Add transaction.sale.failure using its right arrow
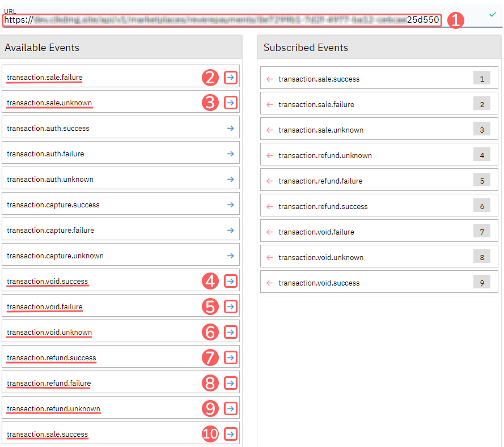The height and width of the screenshot is (447, 504). click(x=230, y=77)
